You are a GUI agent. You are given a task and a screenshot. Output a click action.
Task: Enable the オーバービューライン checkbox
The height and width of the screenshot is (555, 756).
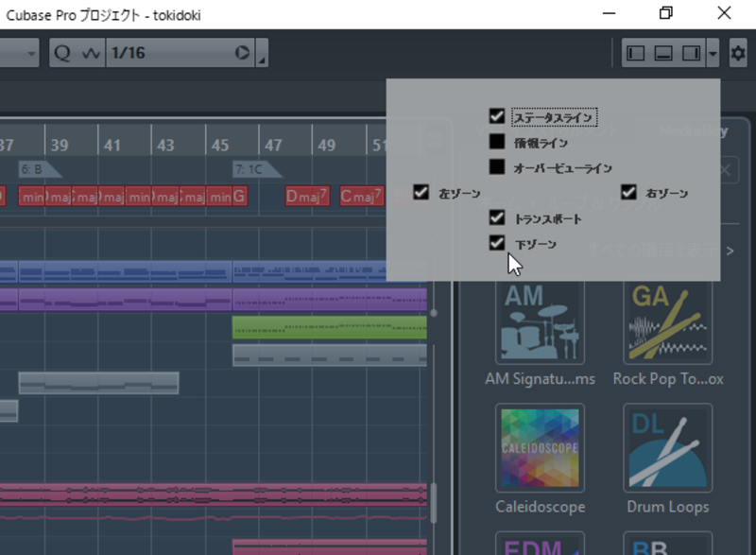coord(497,166)
